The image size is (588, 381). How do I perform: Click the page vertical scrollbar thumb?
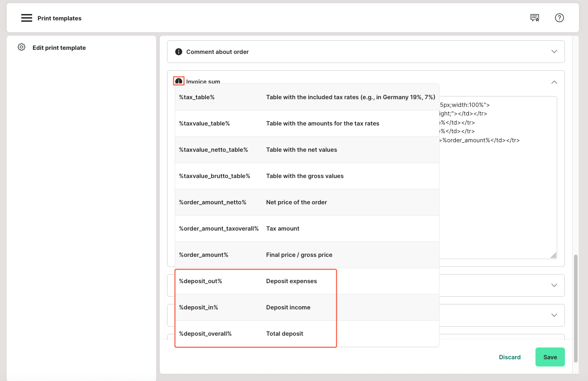[576, 308]
